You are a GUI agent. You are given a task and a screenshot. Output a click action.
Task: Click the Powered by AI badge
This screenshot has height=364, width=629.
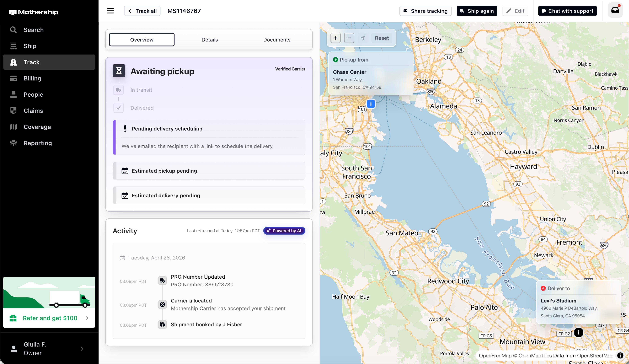point(284,231)
